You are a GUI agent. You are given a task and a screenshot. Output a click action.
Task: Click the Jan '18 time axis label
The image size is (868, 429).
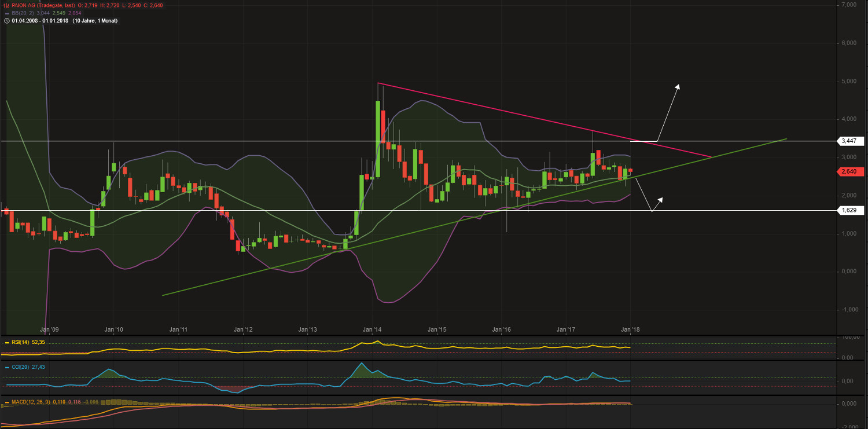tap(630, 329)
